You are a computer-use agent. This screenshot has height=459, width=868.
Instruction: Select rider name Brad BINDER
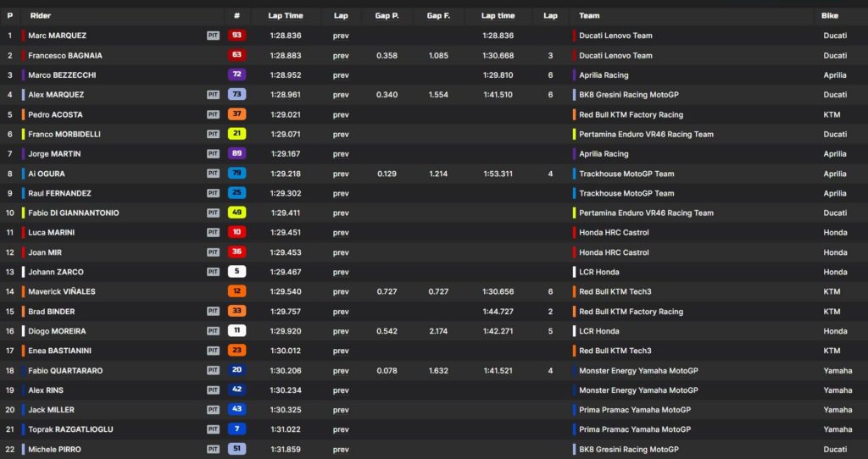tap(52, 312)
